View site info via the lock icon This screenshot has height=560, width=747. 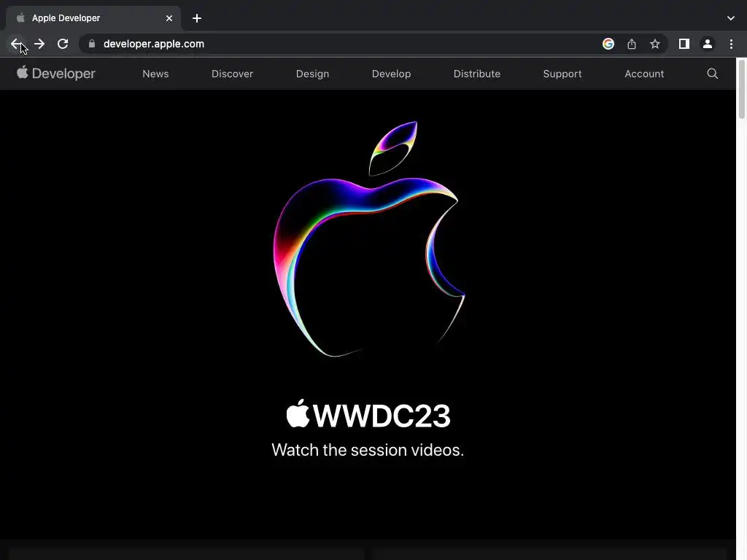92,44
